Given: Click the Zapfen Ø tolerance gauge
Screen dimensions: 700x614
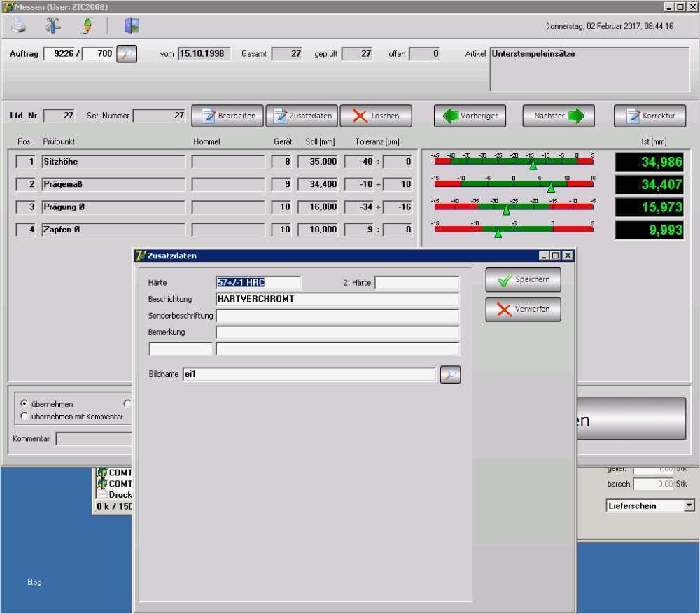Looking at the screenshot, I should click(x=513, y=229).
